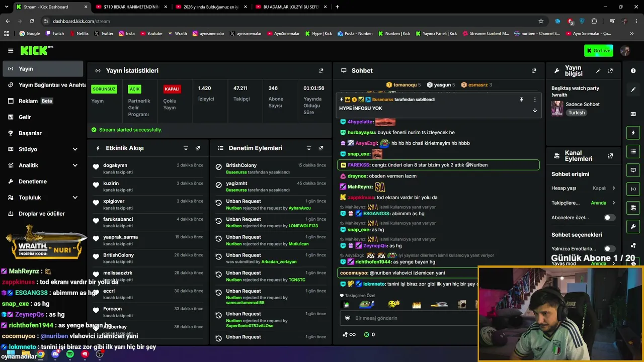Open a new browser tab
This screenshot has height=362, width=644.
(337, 7)
